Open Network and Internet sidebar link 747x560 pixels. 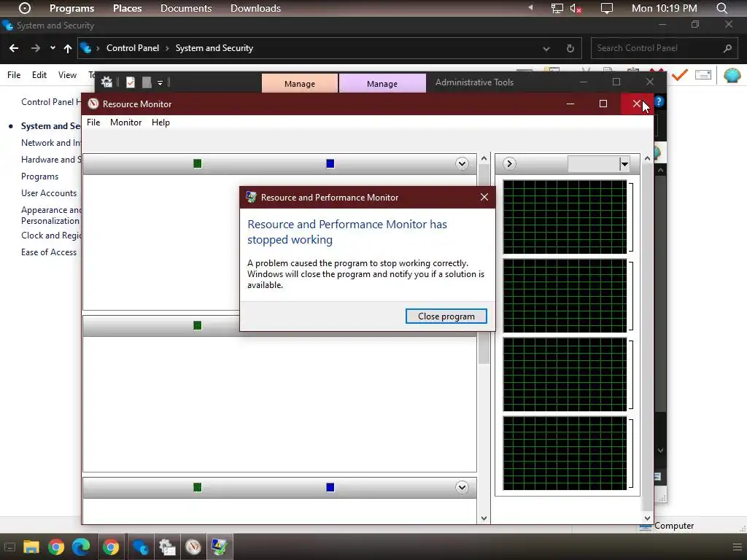pos(51,143)
